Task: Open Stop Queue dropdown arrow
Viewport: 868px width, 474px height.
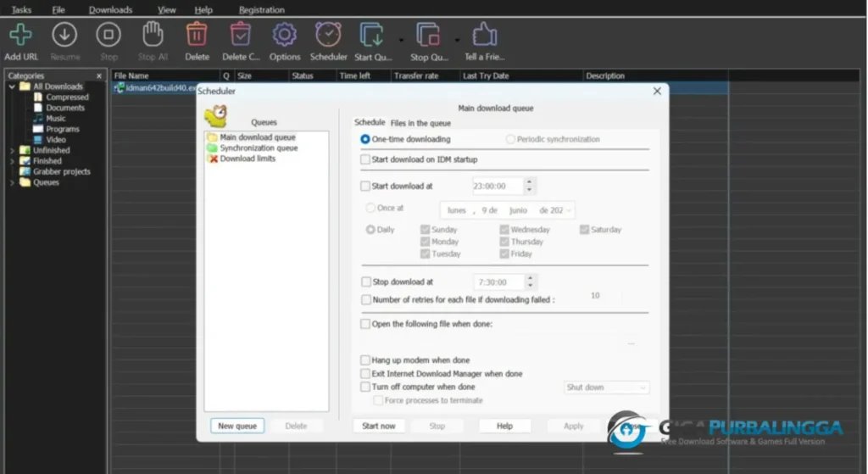Action: pyautogui.click(x=457, y=40)
